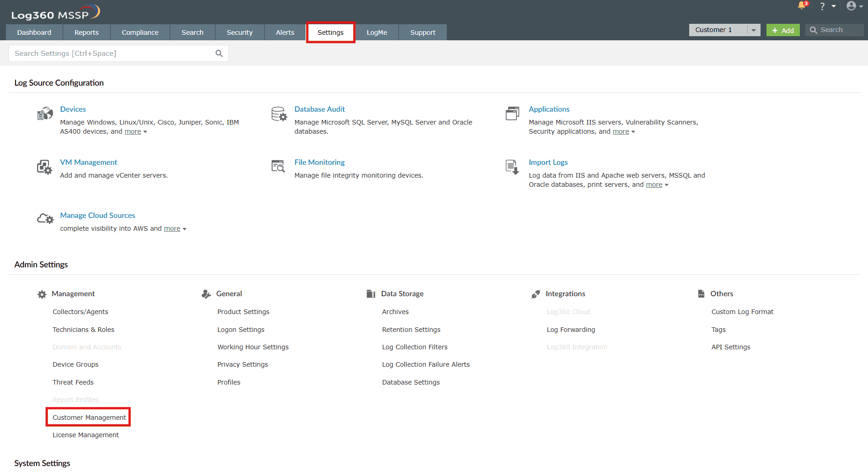Click the Data Storage icon
Viewport: 868px width, 472px height.
pyautogui.click(x=371, y=294)
